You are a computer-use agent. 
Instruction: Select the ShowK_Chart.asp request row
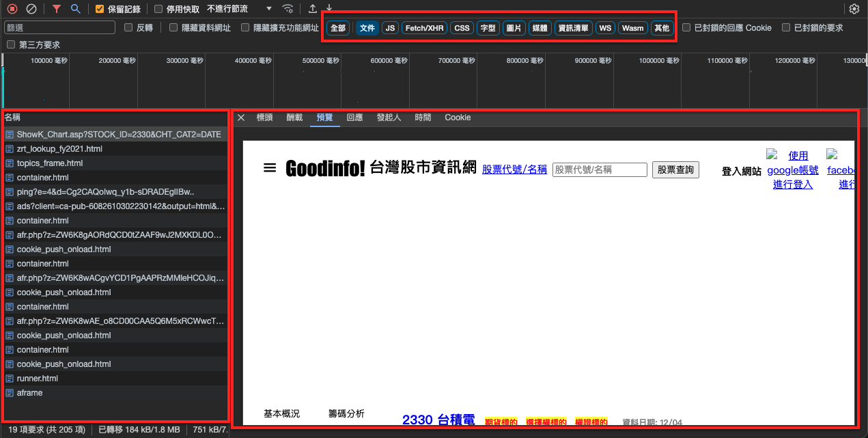[x=115, y=135]
